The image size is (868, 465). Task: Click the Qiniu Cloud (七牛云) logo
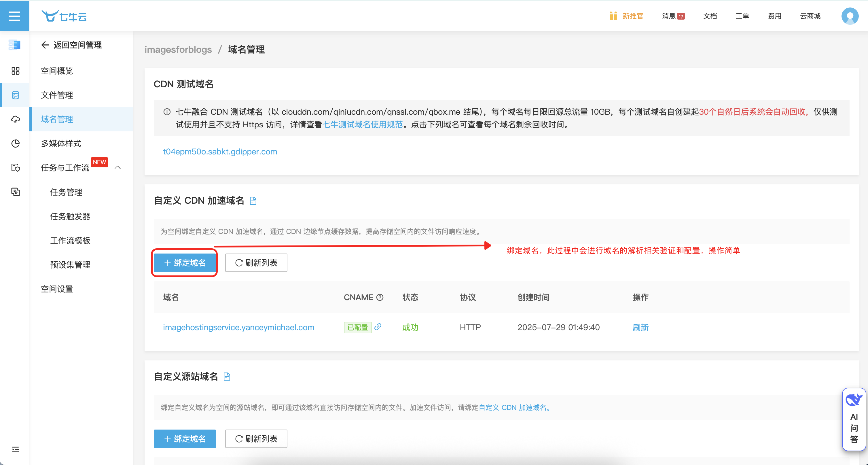coord(64,16)
